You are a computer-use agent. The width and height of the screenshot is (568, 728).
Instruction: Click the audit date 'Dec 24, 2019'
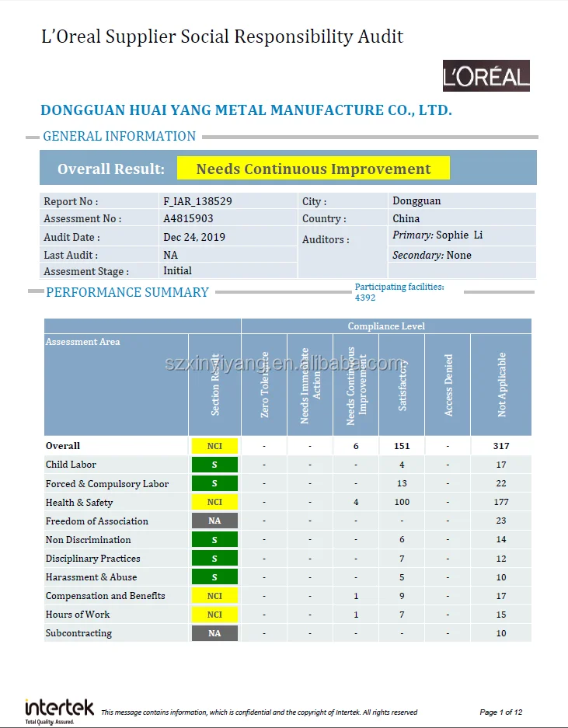[194, 237]
